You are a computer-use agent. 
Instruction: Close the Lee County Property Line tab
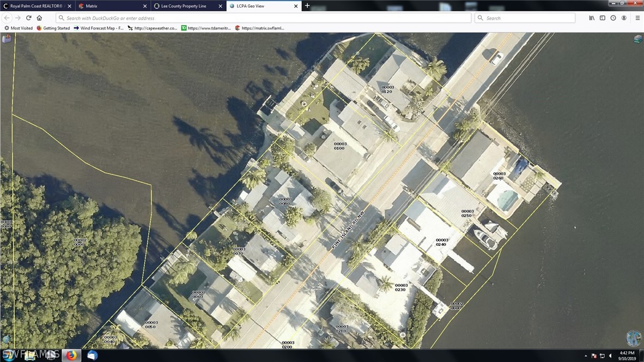pos(220,6)
